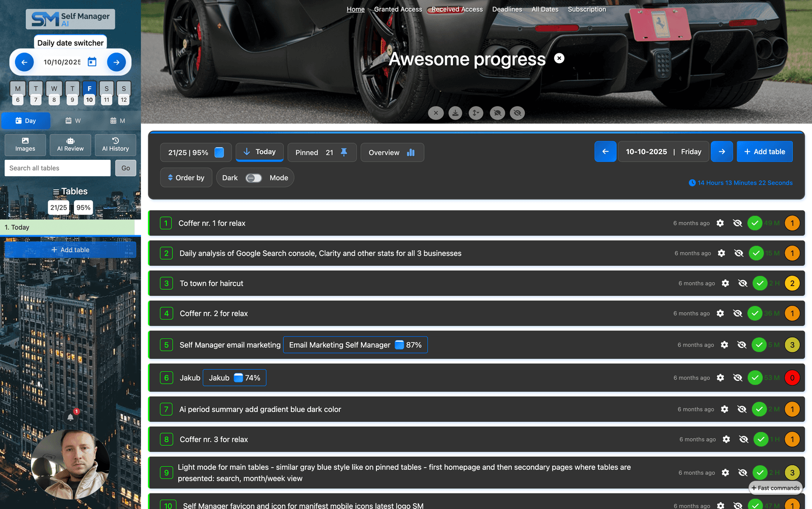Switch to Day view tab
812x509 pixels.
tap(26, 121)
